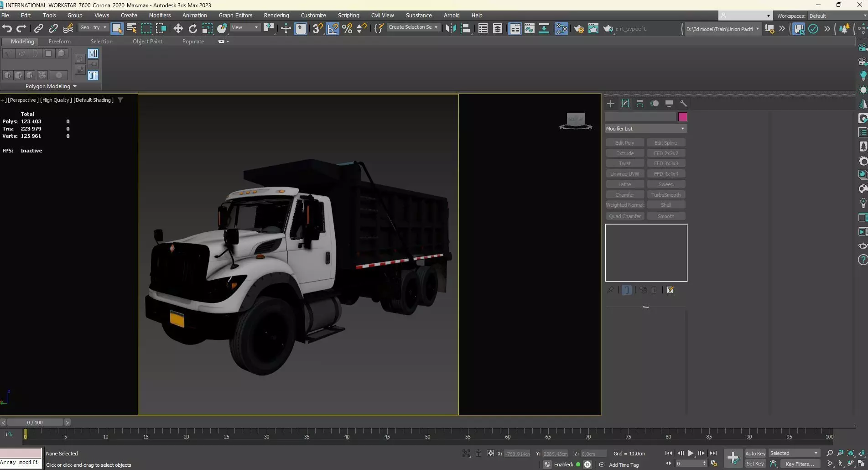Click the 0 / 100 time slider
Image resolution: width=868 pixels, height=470 pixels.
[35, 423]
